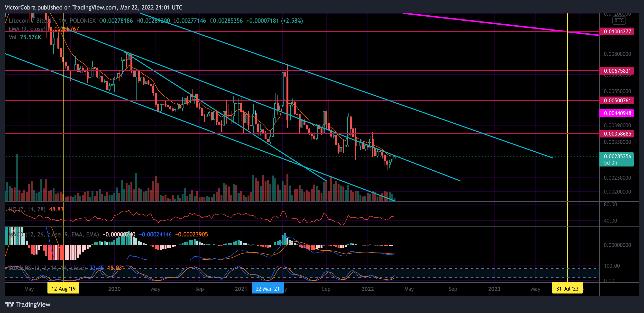This screenshot has height=313, width=644.
Task: Click the current price label 0.00285356
Action: pyautogui.click(x=617, y=156)
